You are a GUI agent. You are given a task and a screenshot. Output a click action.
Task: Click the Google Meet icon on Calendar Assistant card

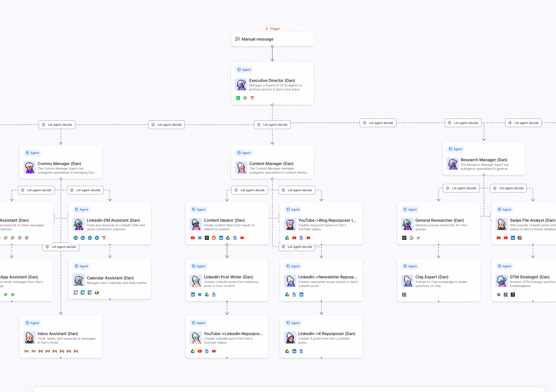click(x=97, y=292)
